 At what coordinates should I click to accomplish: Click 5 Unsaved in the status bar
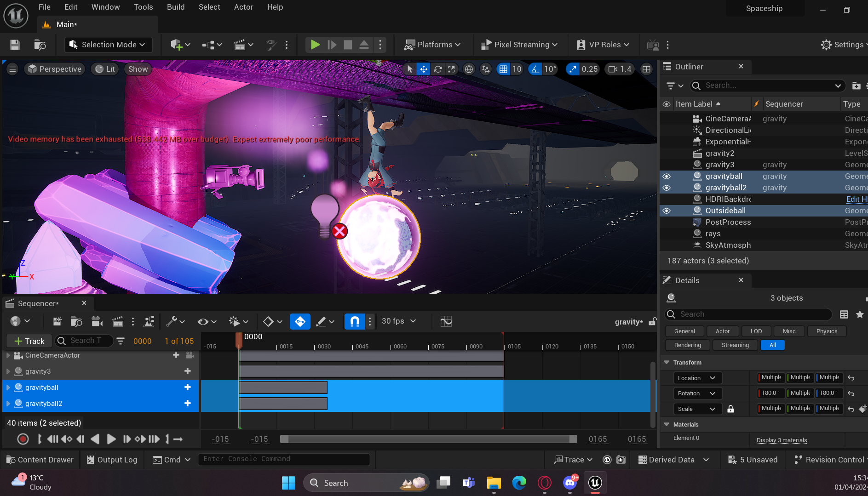point(753,460)
